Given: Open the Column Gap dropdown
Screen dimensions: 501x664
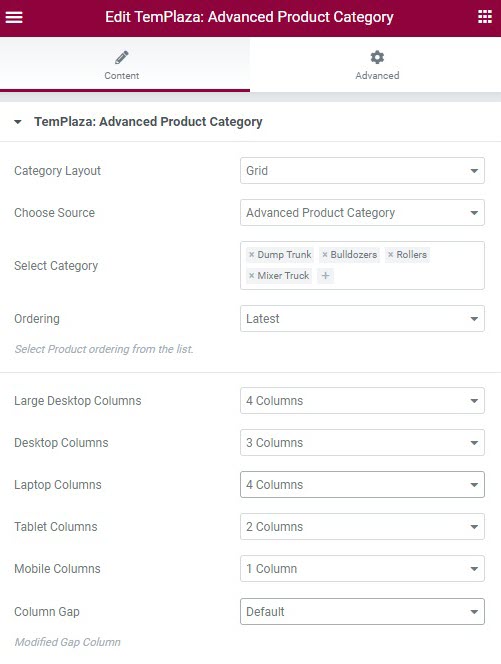Looking at the screenshot, I should (x=362, y=611).
